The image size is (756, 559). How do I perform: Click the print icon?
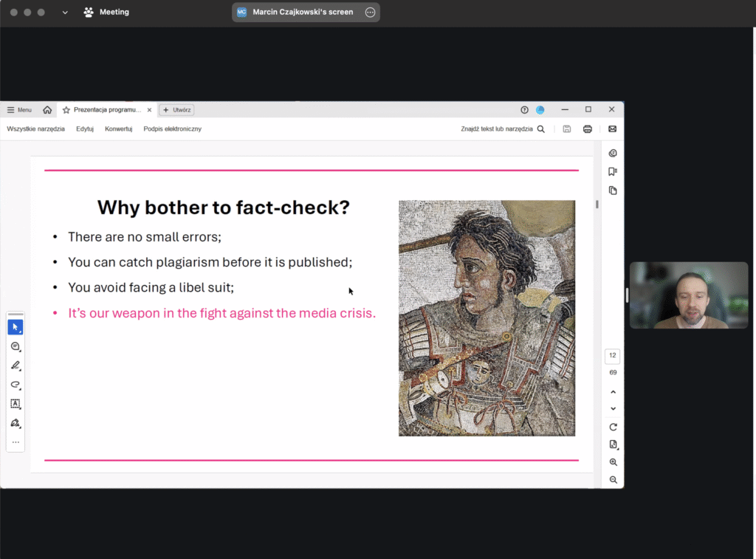[x=588, y=129]
